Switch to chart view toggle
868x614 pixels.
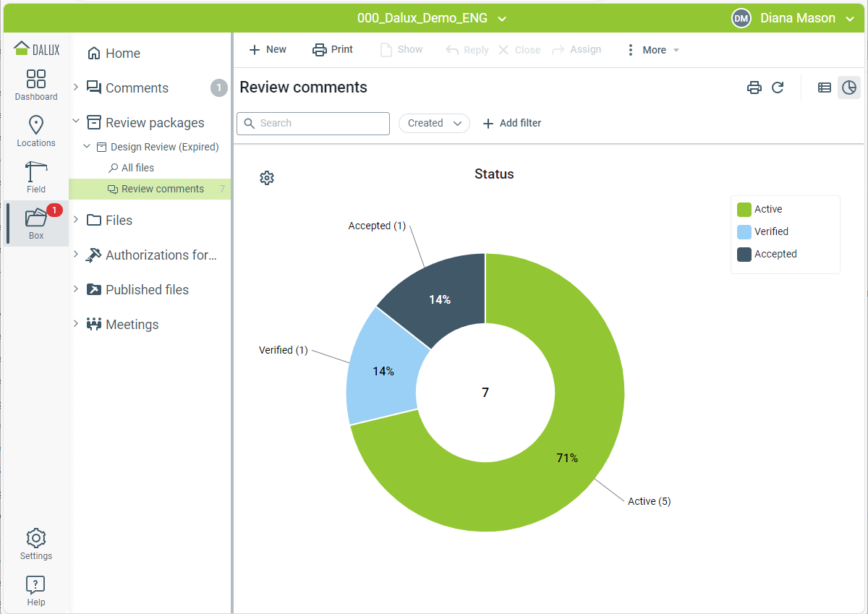[849, 88]
